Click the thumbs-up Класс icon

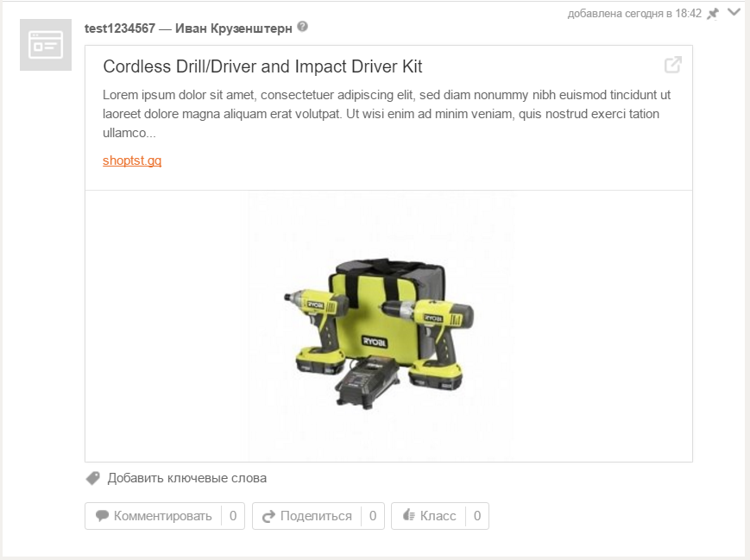pos(408,515)
